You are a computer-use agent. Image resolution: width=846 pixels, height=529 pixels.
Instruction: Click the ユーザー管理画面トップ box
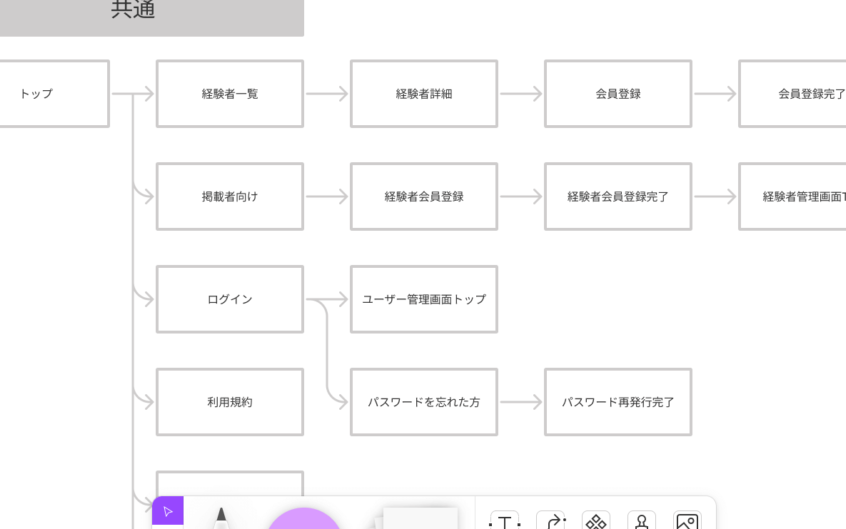click(423, 299)
